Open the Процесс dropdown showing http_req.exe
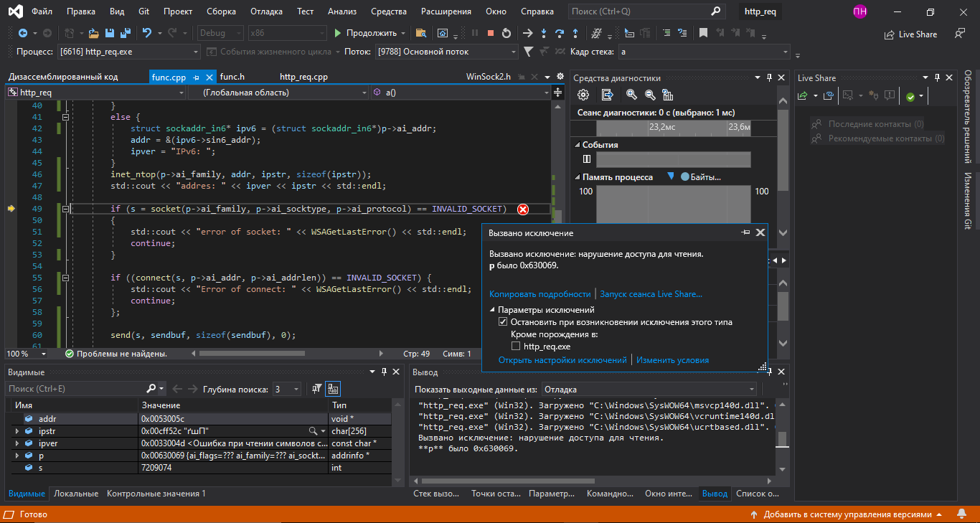Screen dimensions: 980x523 [x=128, y=52]
